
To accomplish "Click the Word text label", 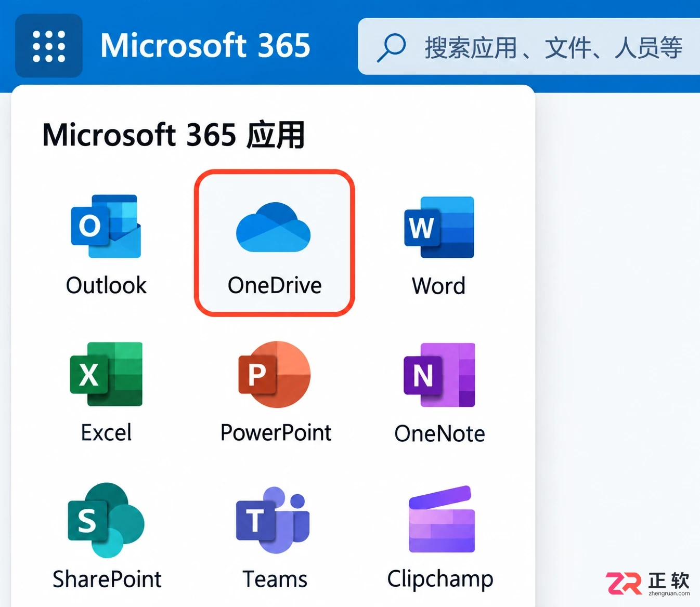I will click(x=439, y=286).
